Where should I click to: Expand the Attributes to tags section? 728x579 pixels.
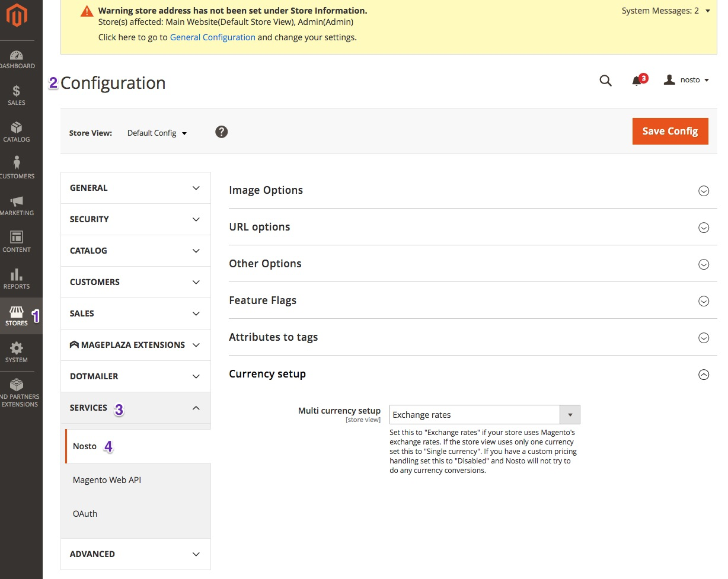click(x=472, y=337)
